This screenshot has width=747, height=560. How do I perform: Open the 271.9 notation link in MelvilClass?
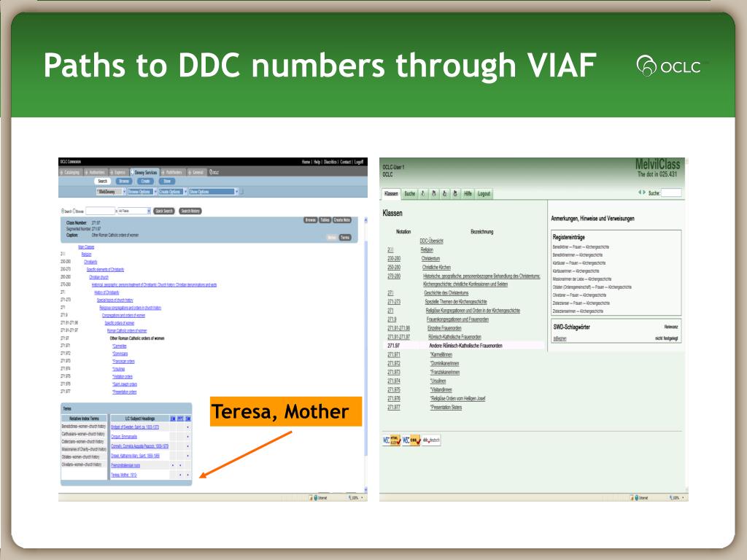392,319
